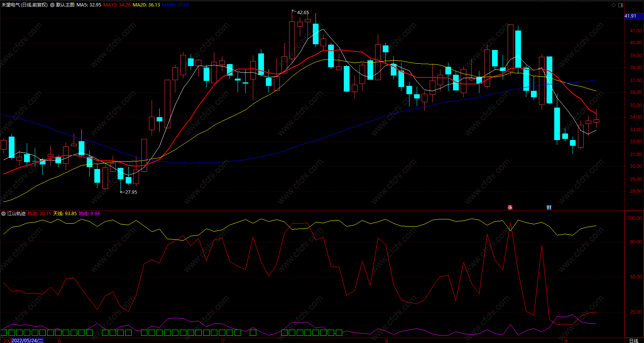Viewport: 644px width, 343px height.
Task: Click the red 涨 marker icon
Action: [510, 208]
